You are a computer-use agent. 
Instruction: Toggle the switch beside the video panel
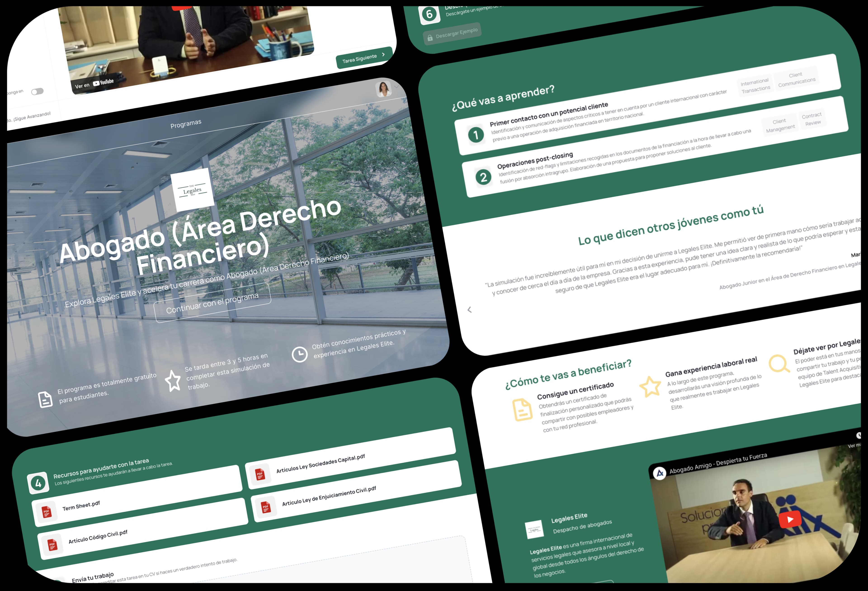pyautogui.click(x=37, y=91)
